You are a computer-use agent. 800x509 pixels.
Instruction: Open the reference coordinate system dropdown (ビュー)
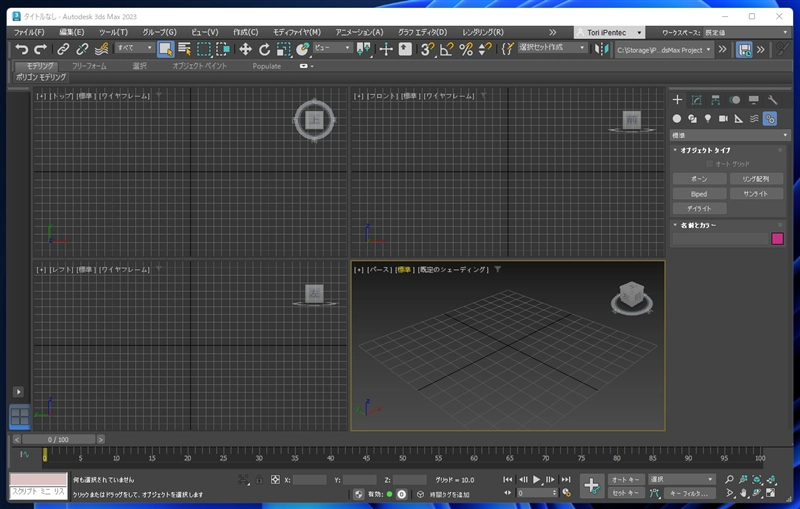click(333, 47)
